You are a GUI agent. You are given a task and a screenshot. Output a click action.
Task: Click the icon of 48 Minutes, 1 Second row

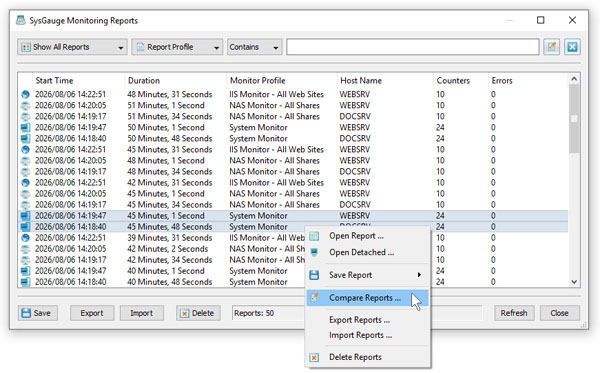tap(25, 161)
